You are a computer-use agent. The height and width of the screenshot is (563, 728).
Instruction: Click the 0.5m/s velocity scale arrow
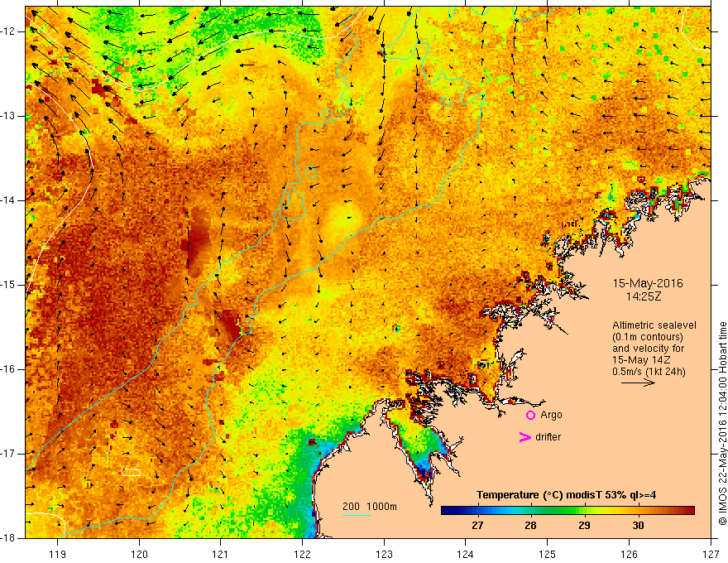[x=638, y=383]
